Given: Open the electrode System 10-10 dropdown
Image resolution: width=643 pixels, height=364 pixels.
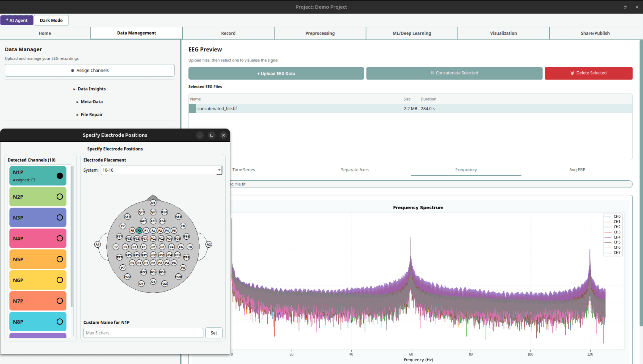Looking at the screenshot, I should tap(161, 170).
